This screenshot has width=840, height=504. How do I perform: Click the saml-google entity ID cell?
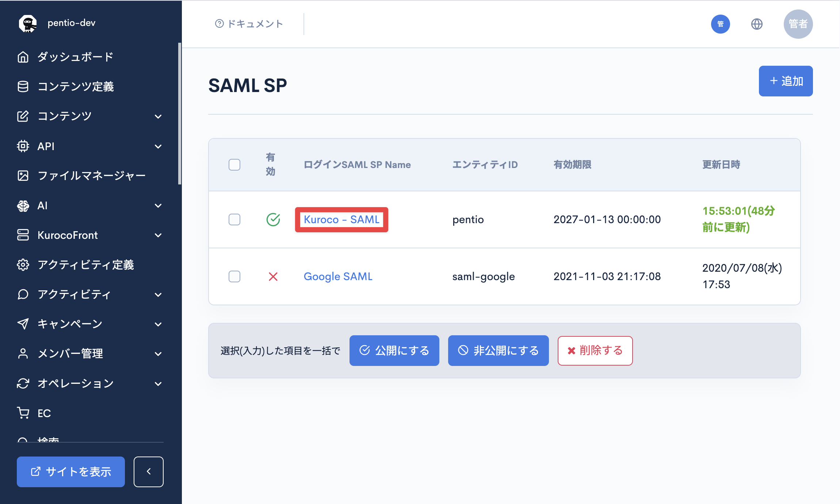pyautogui.click(x=484, y=276)
